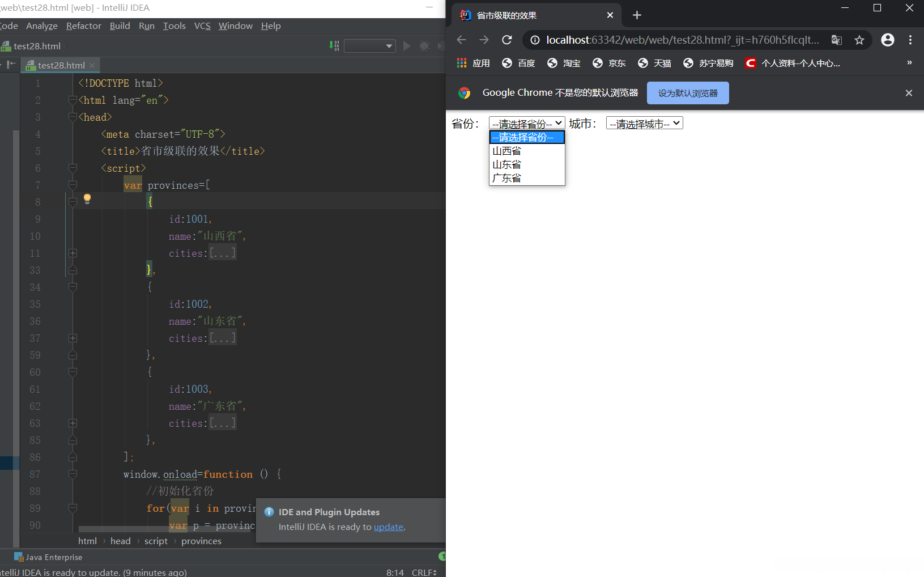Click the 设为默认浏览器 button
This screenshot has height=577, width=924.
pos(688,93)
